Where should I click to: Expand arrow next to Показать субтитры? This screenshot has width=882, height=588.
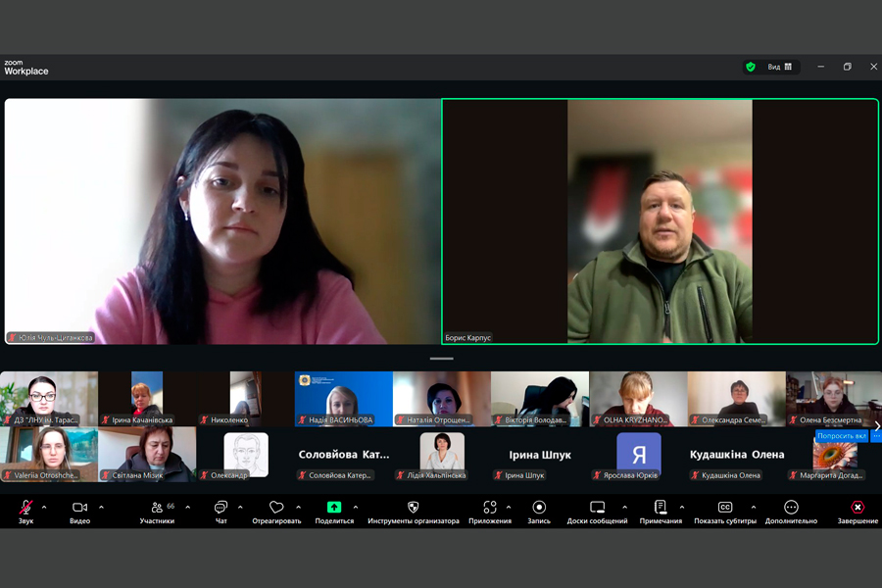pyautogui.click(x=754, y=507)
